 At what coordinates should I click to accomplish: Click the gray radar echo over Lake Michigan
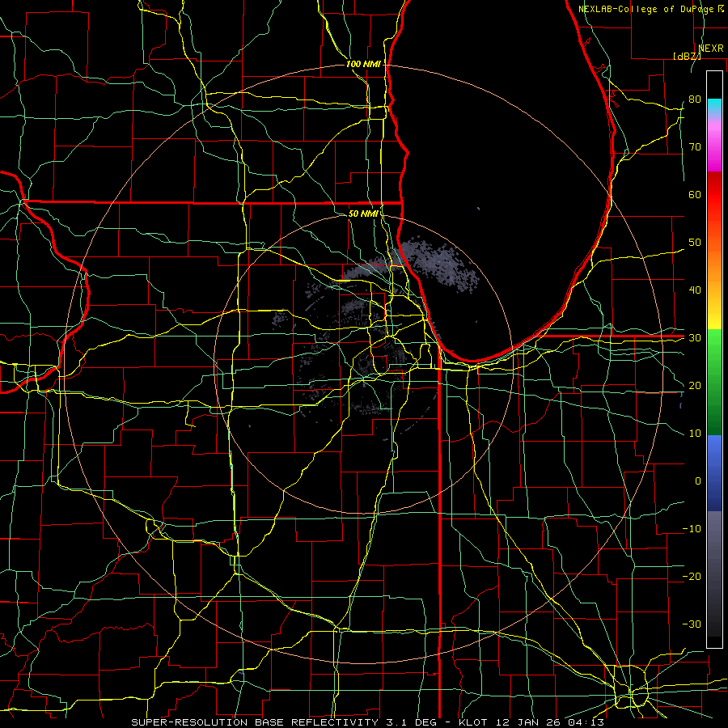438,265
